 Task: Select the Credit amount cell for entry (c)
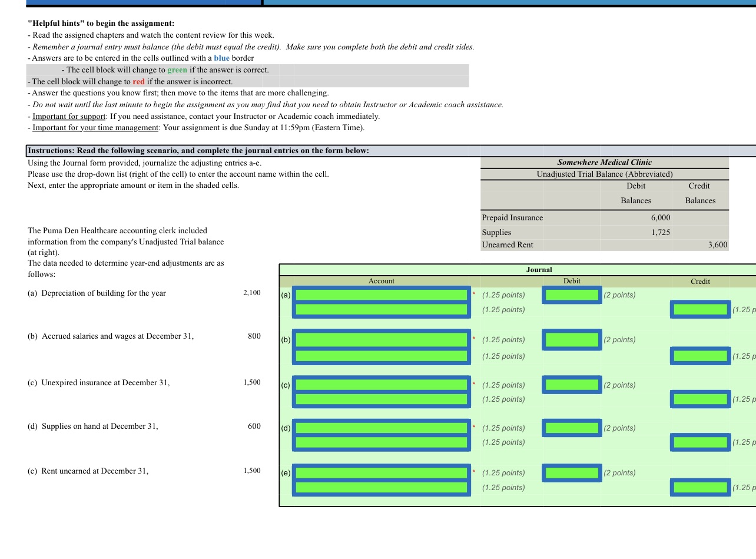tap(700, 399)
